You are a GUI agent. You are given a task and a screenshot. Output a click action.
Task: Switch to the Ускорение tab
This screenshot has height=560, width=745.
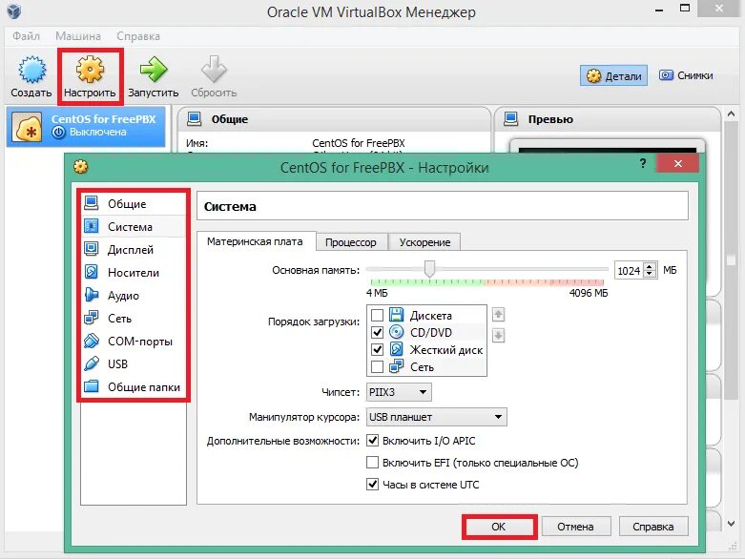pos(424,242)
